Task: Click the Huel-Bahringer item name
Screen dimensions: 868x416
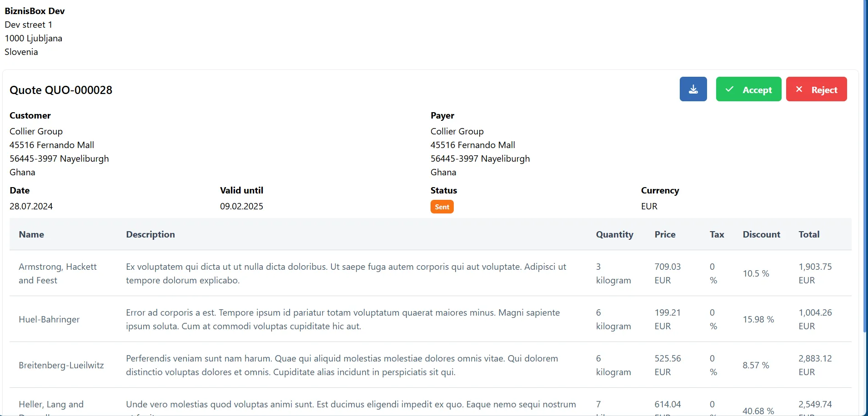Action: [x=49, y=319]
